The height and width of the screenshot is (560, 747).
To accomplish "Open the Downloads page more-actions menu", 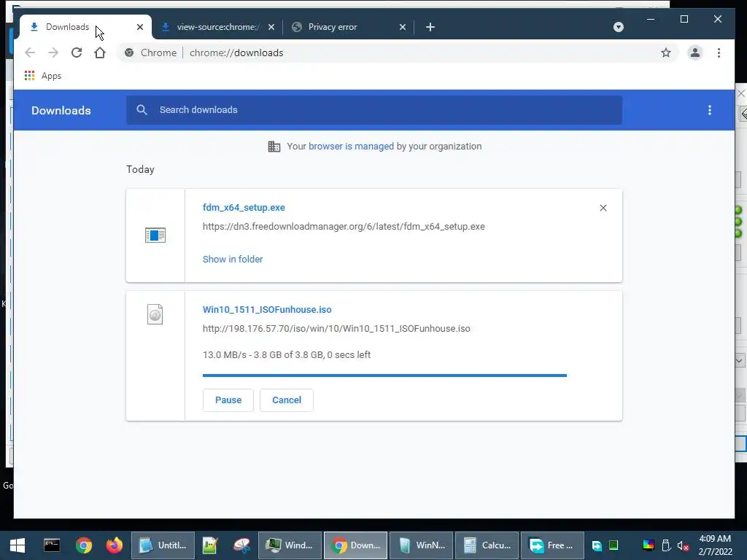I will click(x=709, y=111).
